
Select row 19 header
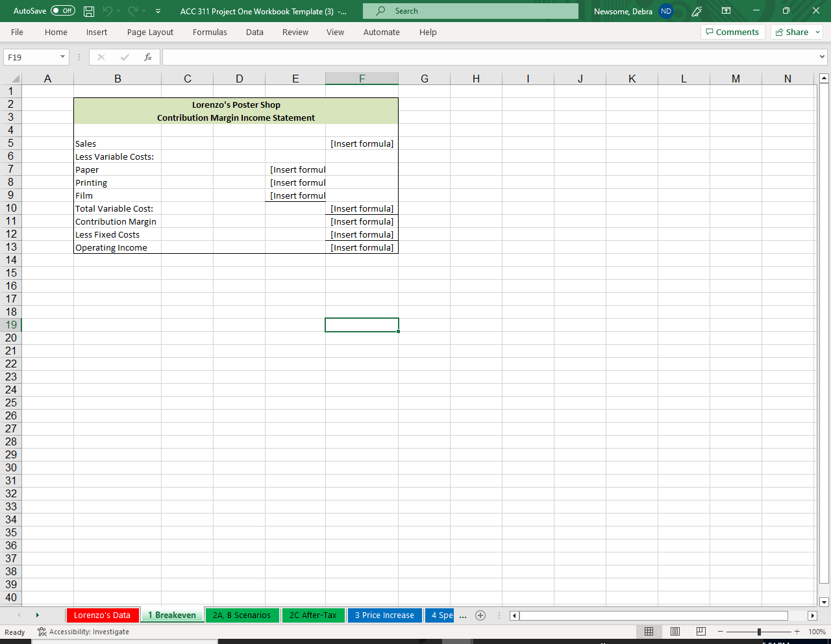(11, 325)
